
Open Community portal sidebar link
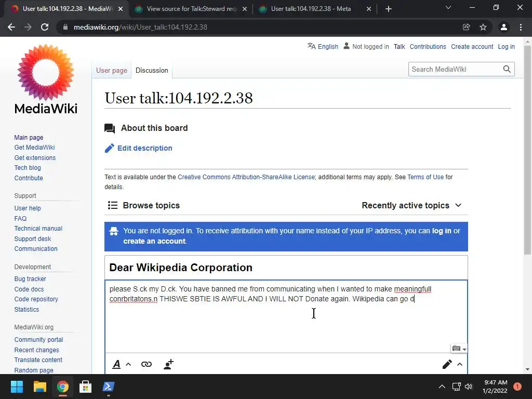(38, 340)
